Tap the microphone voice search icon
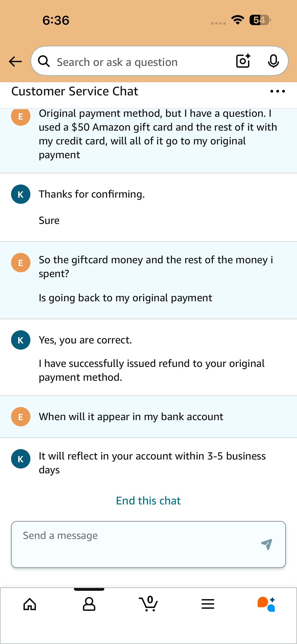Screen dimensions: 297x644 pyautogui.click(x=273, y=61)
